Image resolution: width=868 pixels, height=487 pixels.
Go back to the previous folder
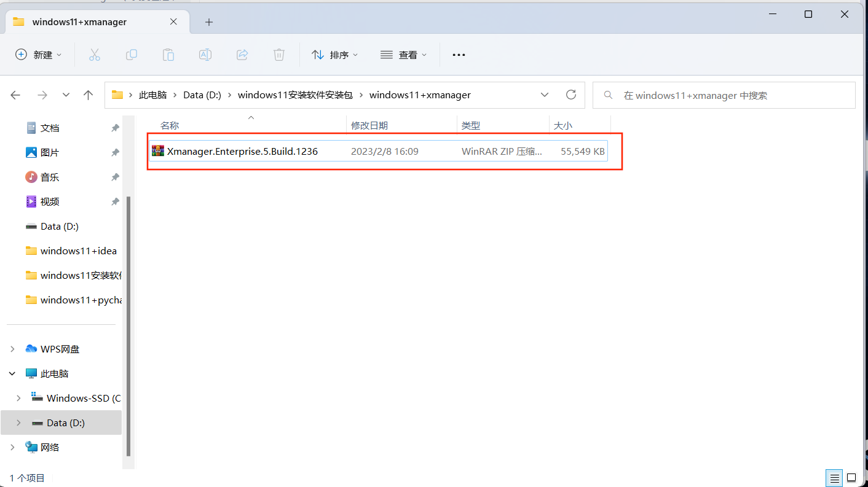point(15,95)
